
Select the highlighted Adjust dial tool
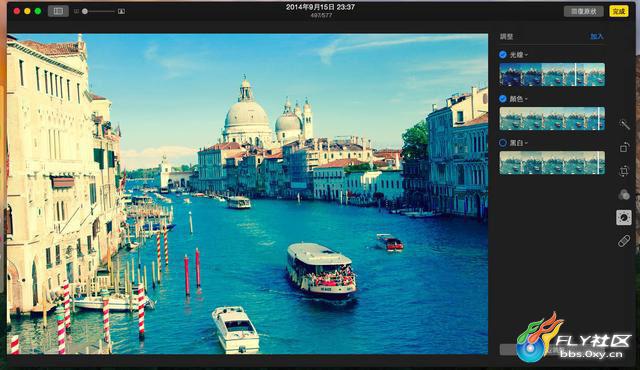(624, 218)
